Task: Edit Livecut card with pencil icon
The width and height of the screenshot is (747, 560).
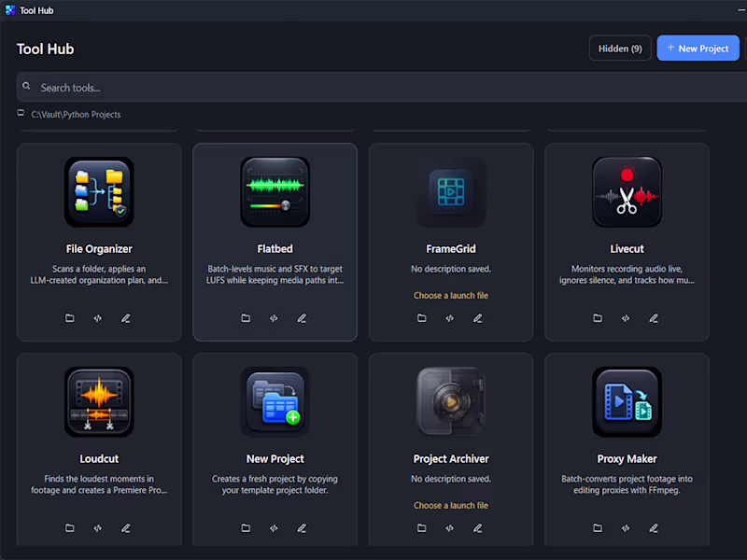Action: point(654,318)
